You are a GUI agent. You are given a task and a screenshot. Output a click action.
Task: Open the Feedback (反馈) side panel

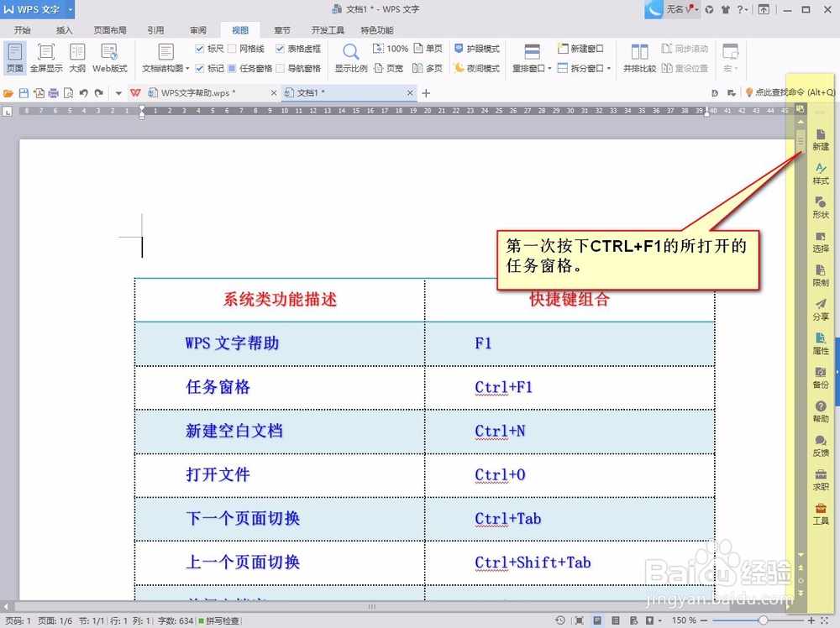point(820,447)
